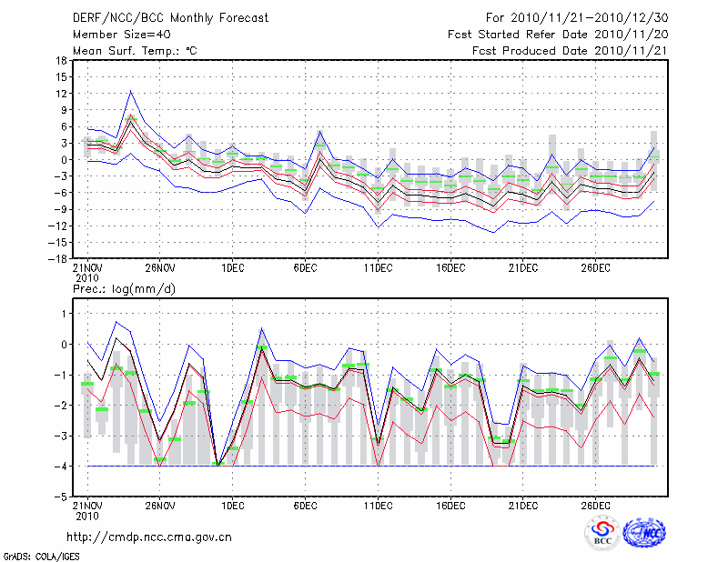This screenshot has height=562, width=728.
Task: Click 1DEC on the temperature chart axis
Action: point(232,267)
